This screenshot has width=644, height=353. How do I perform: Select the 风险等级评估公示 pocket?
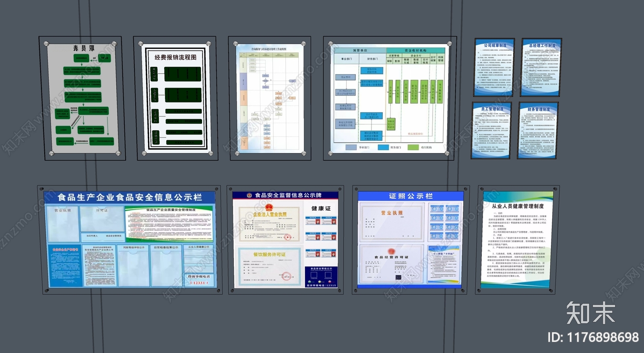pos(134,266)
